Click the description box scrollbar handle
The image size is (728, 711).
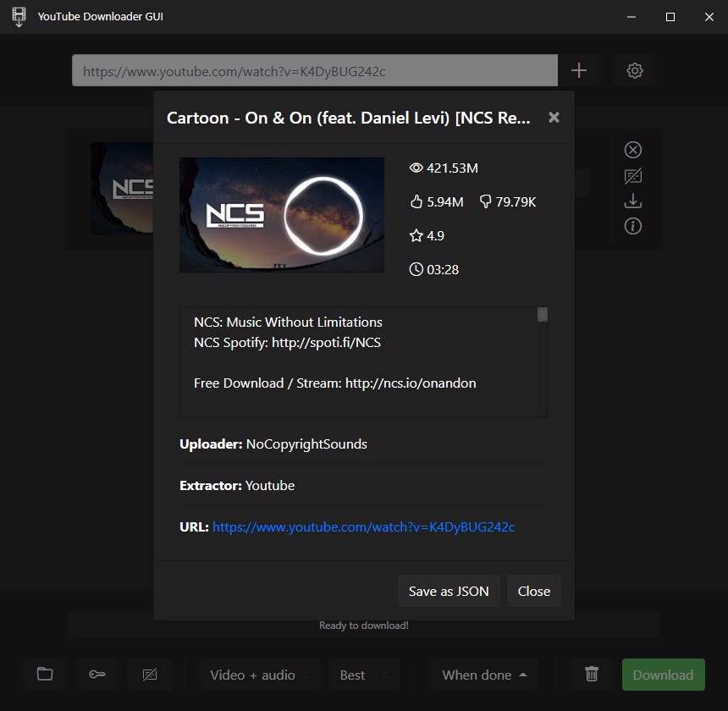542,314
